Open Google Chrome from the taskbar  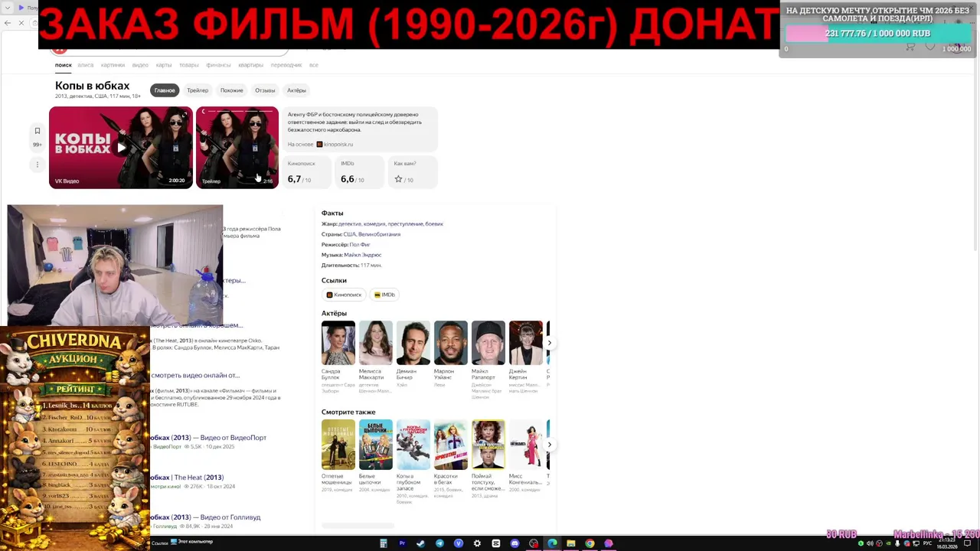590,543
